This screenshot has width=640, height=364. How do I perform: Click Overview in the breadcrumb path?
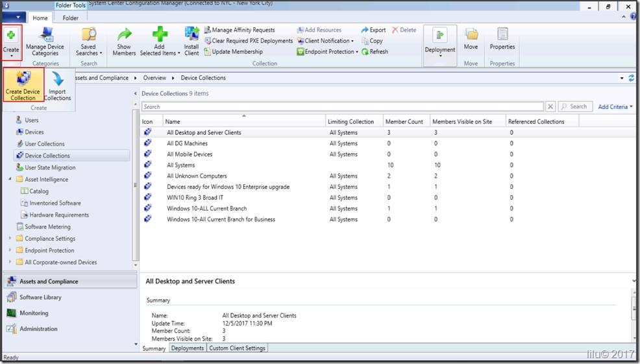(154, 77)
